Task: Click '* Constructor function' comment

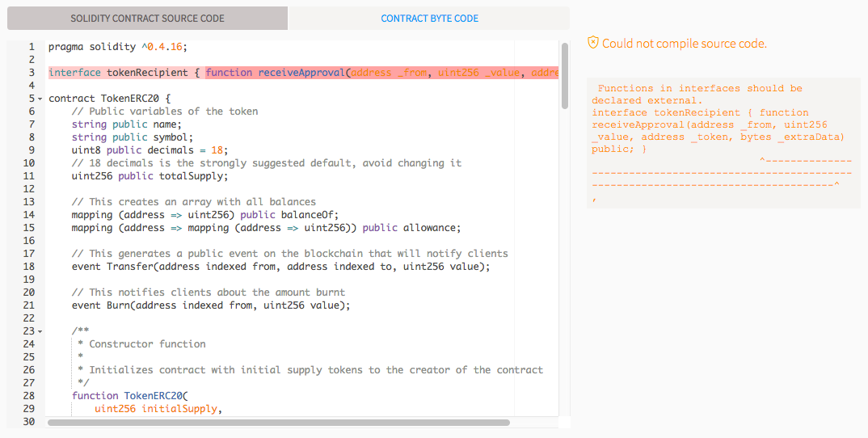Action: click(x=141, y=344)
